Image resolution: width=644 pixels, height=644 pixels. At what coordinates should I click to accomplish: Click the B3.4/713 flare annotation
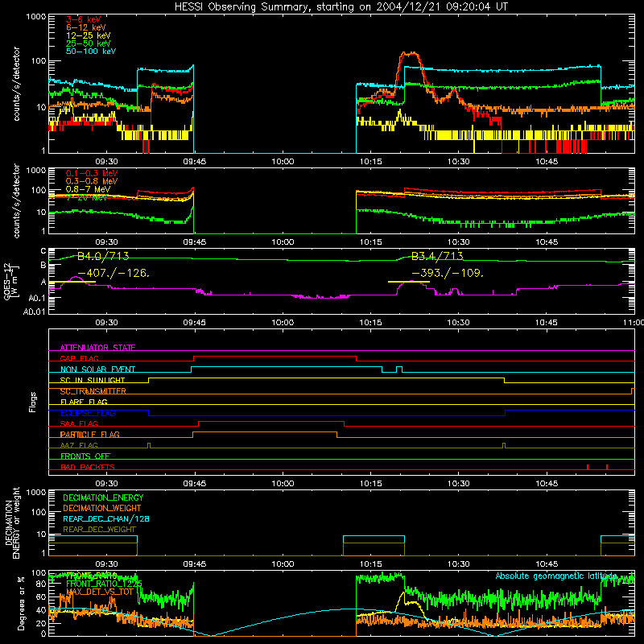click(x=437, y=257)
